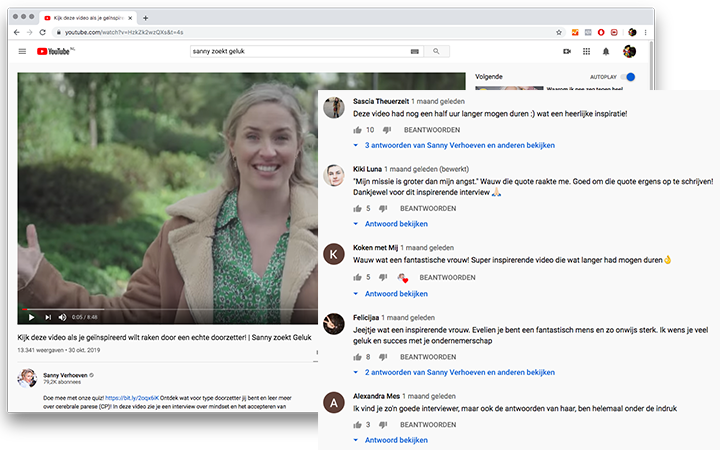Reload the page
The width and height of the screenshot is (720, 450).
point(43,32)
